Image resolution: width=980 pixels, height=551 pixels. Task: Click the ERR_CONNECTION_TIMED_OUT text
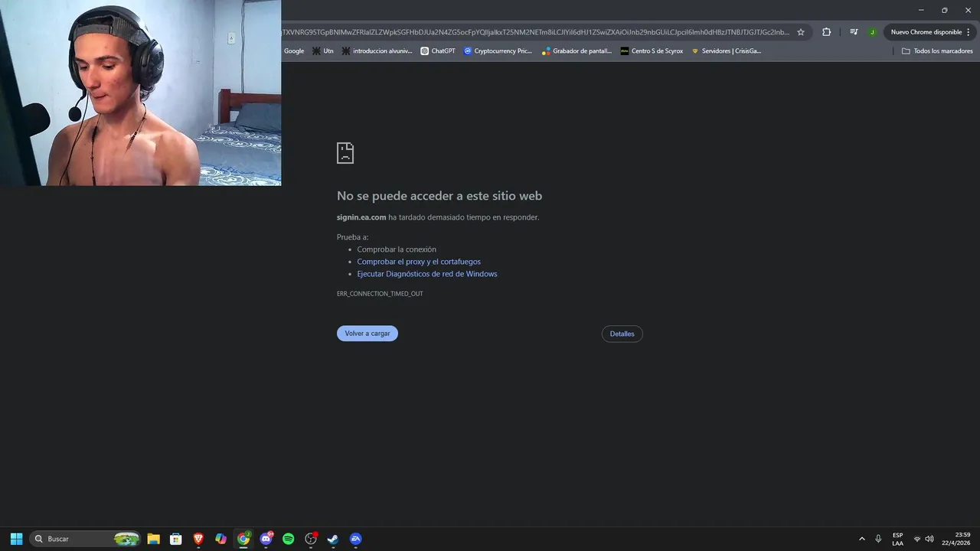tap(380, 294)
